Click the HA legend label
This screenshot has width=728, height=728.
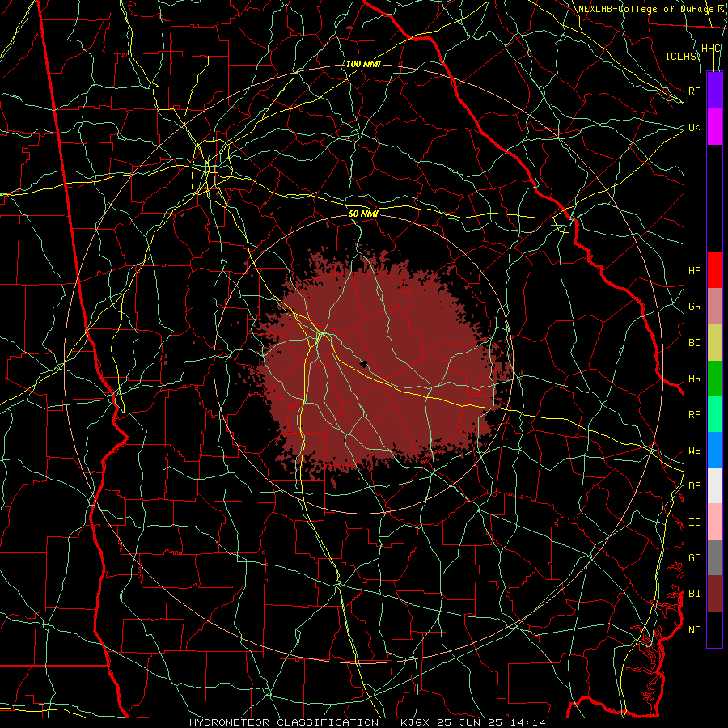pyautogui.click(x=694, y=270)
